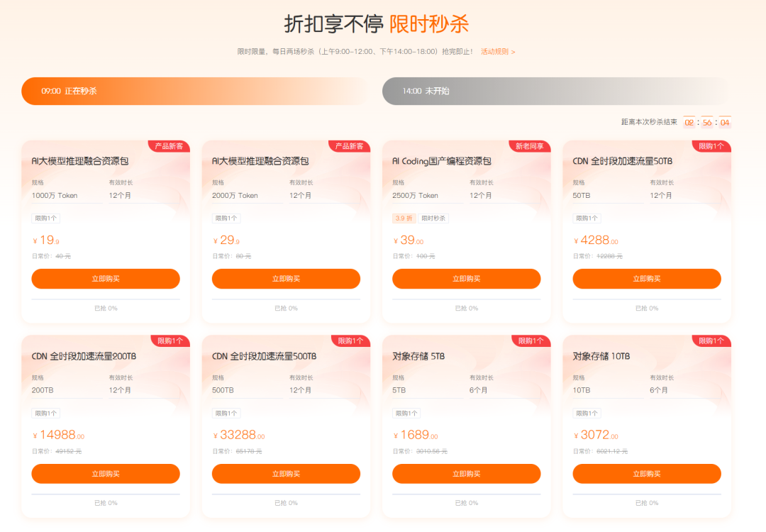Viewport: 766px width, 532px height.
Task: Click 立即购买 for CDN 50TB traffic pack
Action: [647, 279]
